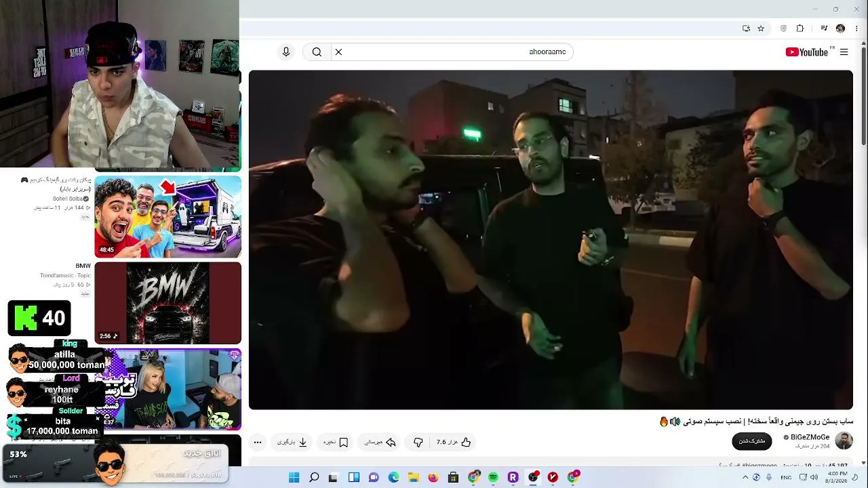Open Task View on the taskbar
This screenshot has height=488, width=868.
333,477
